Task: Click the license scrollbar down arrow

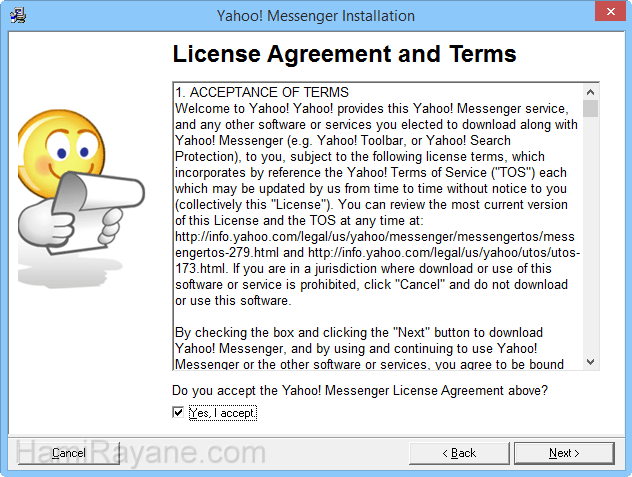Action: tap(590, 362)
